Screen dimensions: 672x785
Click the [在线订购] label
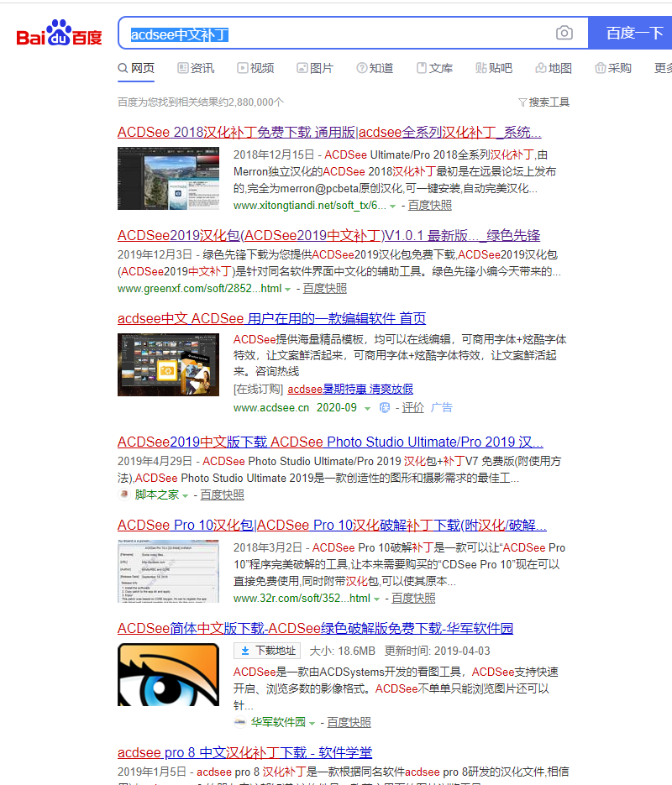259,389
